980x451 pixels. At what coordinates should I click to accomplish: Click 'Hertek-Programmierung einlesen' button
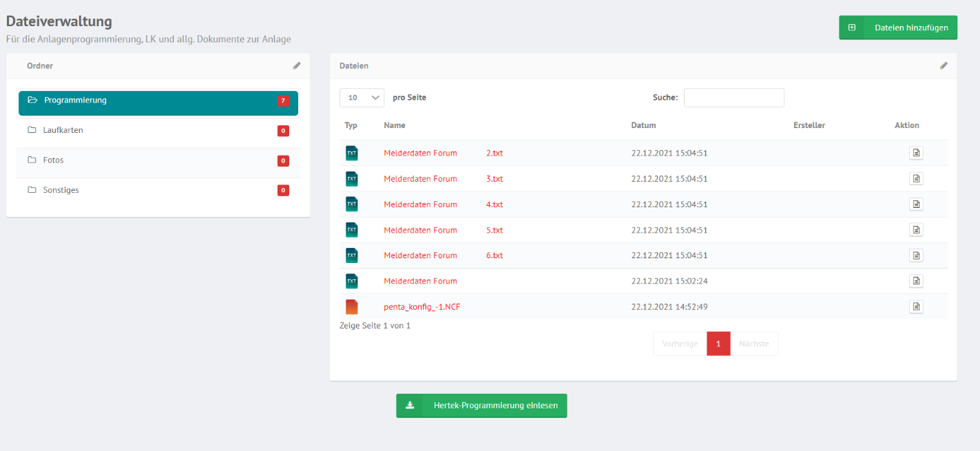[481, 406]
